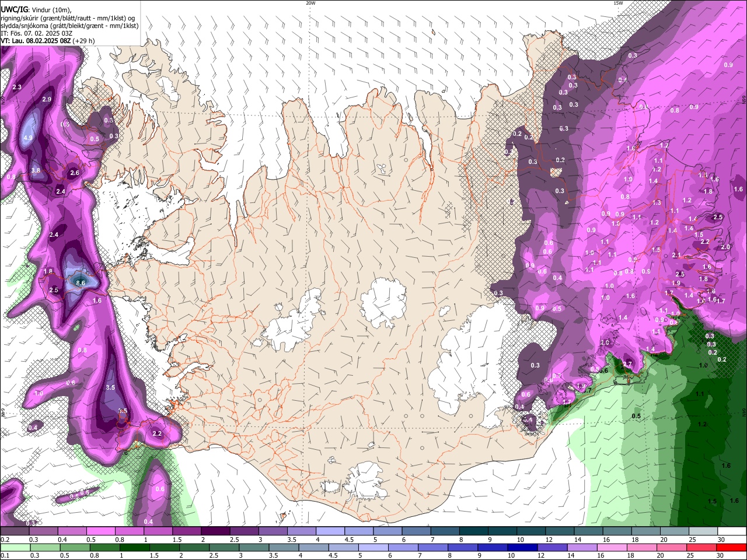
Task: Pick lower legend light pink swatch at 16
Action: click(x=611, y=548)
